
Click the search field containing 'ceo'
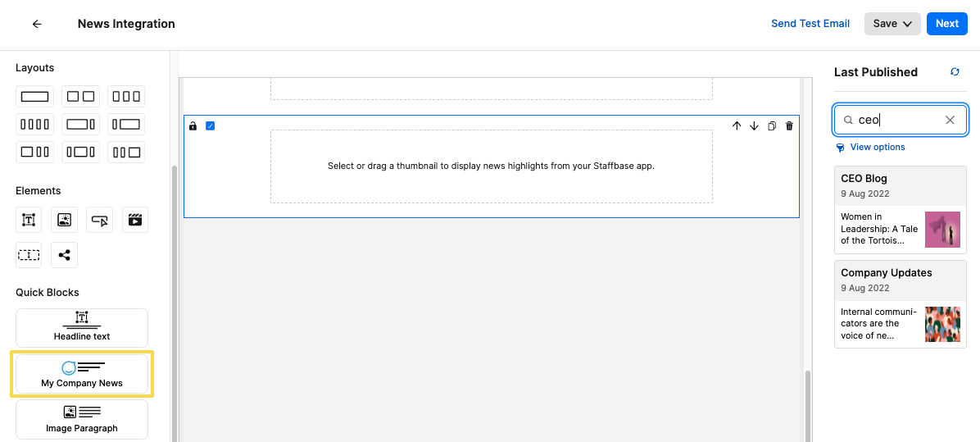point(901,120)
